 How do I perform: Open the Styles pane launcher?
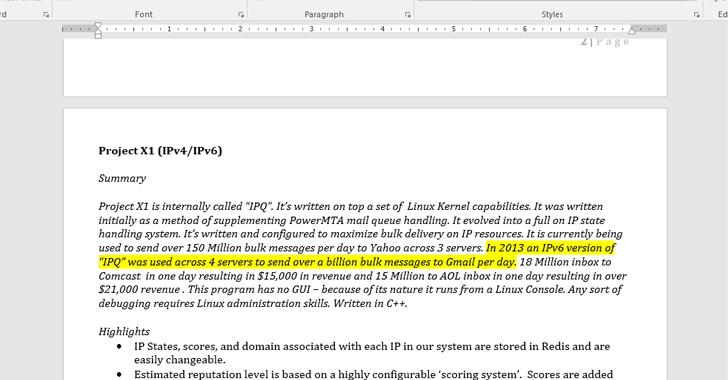(696, 15)
